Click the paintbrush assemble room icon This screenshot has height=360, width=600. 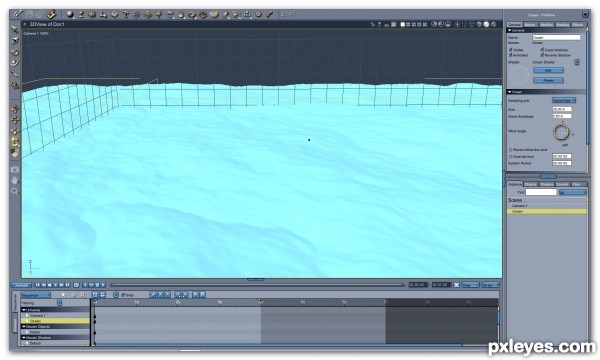[18, 15]
